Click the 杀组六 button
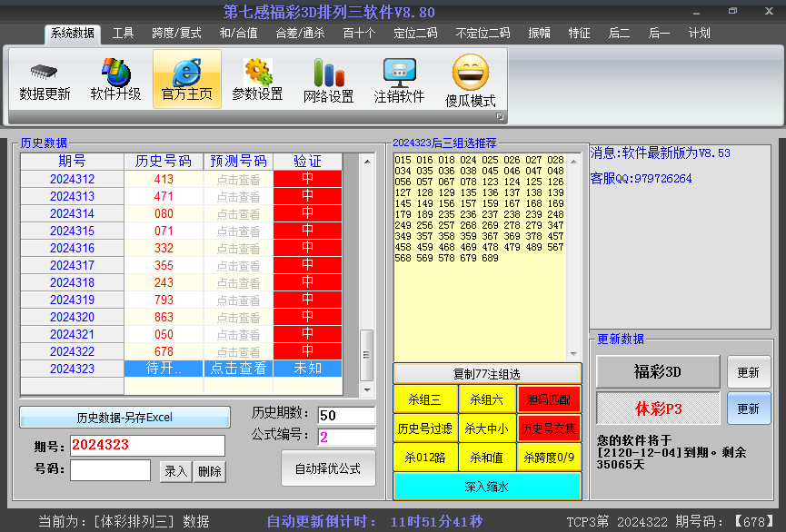This screenshot has width=786, height=532. pyautogui.click(x=487, y=399)
